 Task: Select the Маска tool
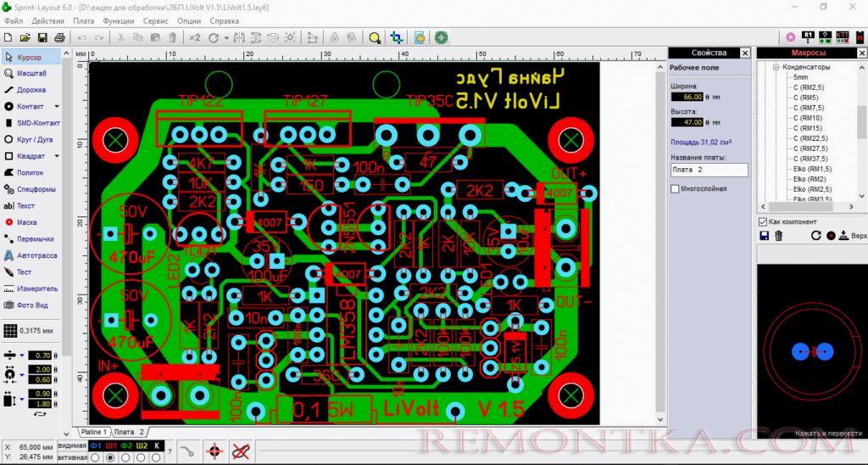(31, 222)
